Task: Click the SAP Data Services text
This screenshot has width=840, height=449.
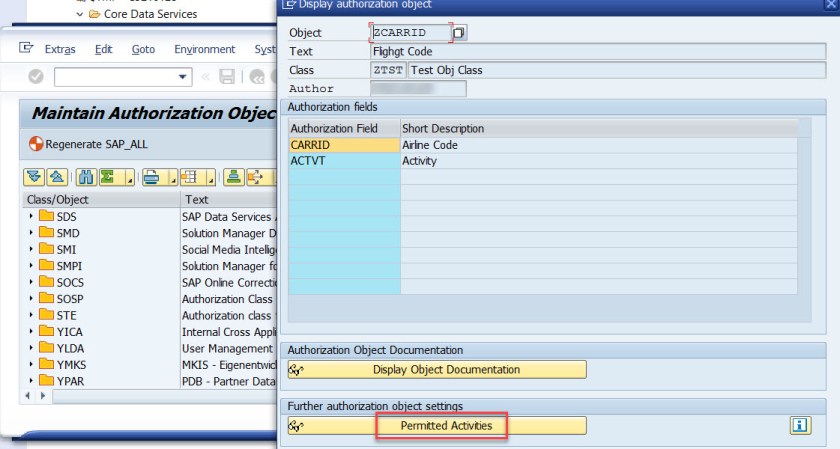Action: coord(228,216)
